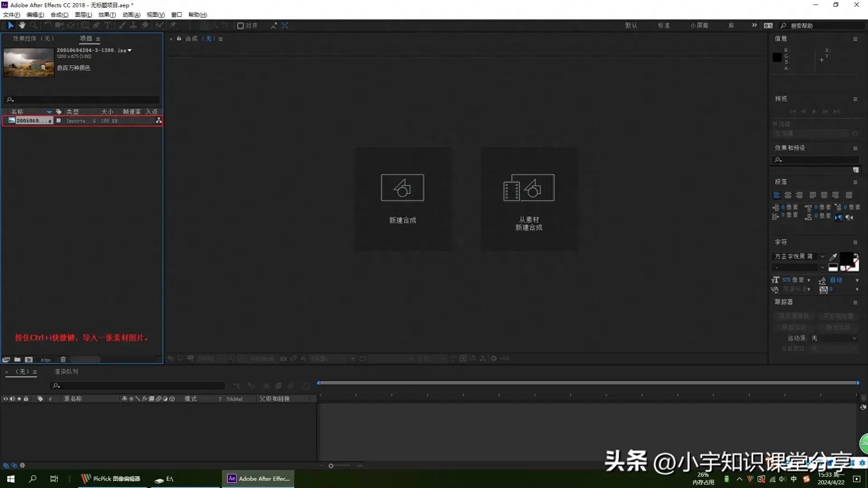The width and height of the screenshot is (868, 488).
Task: Toggle the Snapping (对齐) checkbox
Action: pyautogui.click(x=241, y=26)
